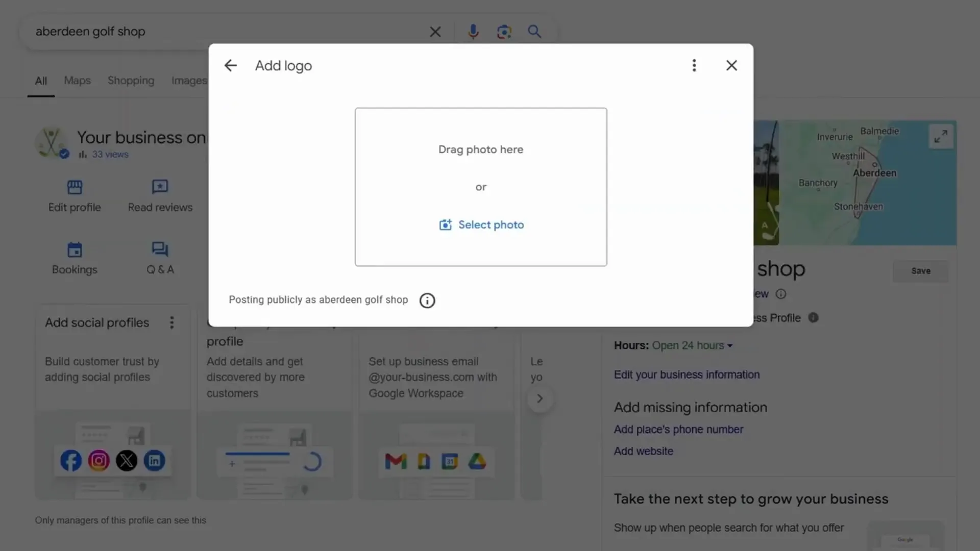Click the Instagram icon on social card
Screen dimensions: 980x551
tap(99, 461)
